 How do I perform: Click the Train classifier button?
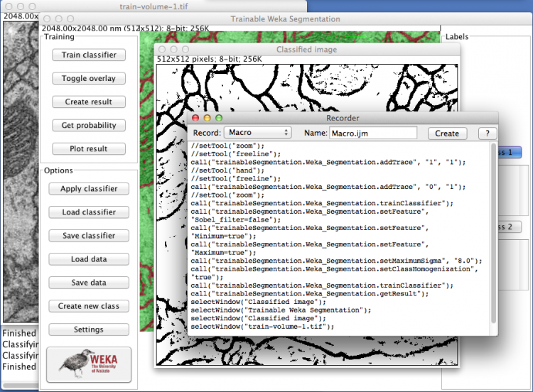[x=89, y=55]
